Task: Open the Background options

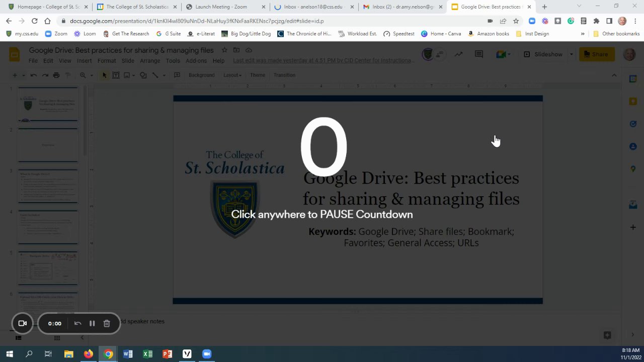Action: click(x=201, y=75)
